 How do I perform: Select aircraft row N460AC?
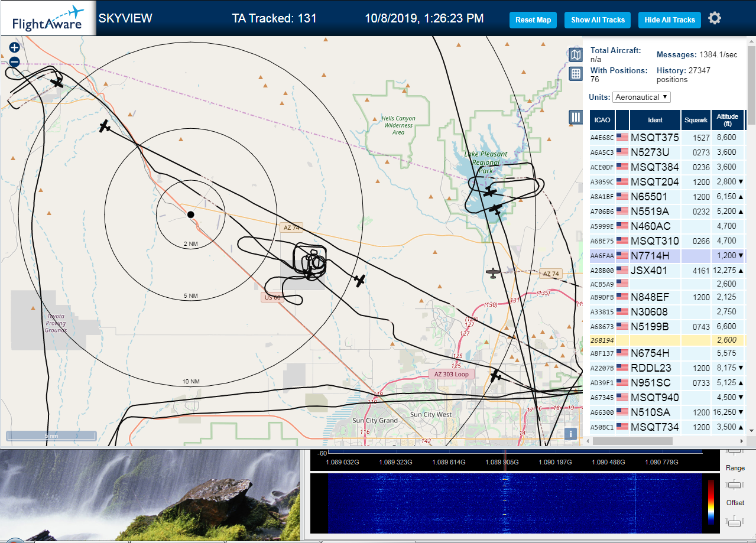(667, 226)
